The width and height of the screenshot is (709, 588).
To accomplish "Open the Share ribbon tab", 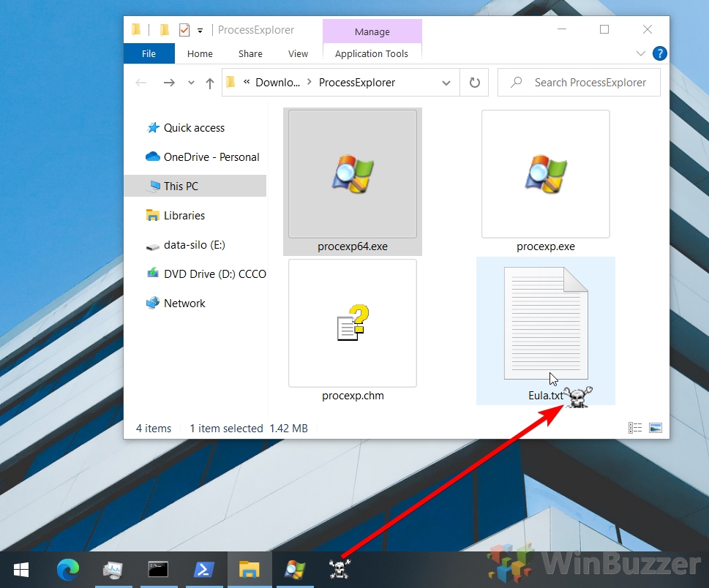I will point(250,54).
